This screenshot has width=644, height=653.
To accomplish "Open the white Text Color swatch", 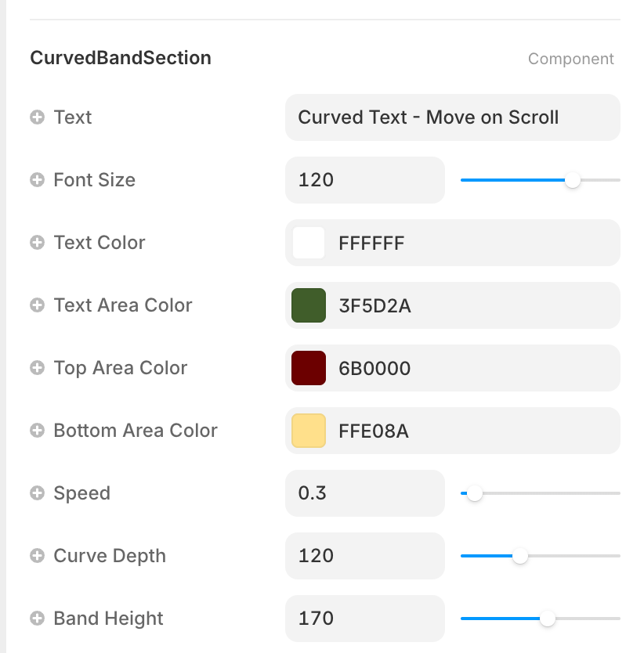I will click(309, 243).
